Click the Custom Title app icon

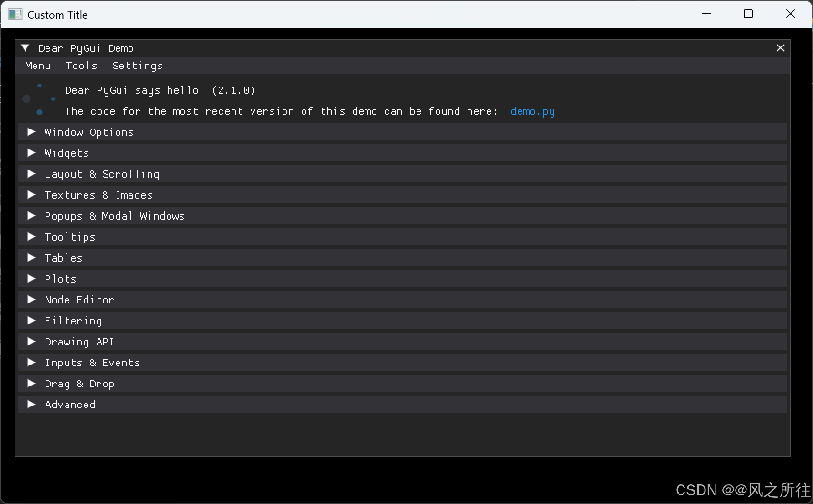[x=15, y=15]
